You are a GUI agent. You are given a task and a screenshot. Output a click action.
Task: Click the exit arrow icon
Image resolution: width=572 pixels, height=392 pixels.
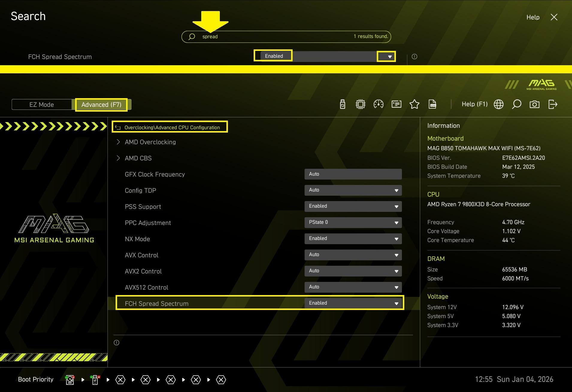click(553, 104)
